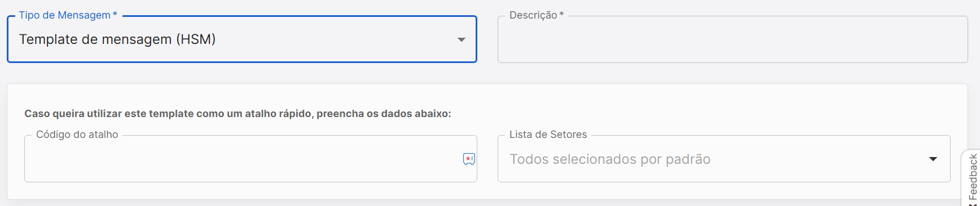This screenshot has height=206, width=980.
Task: Click the Lista de Setores label
Action: (548, 135)
